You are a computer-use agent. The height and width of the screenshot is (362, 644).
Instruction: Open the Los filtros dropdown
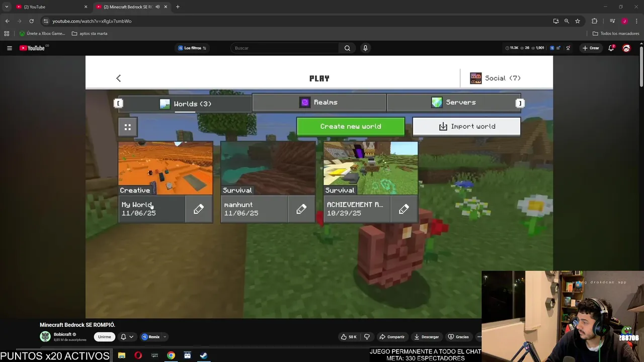tap(192, 48)
